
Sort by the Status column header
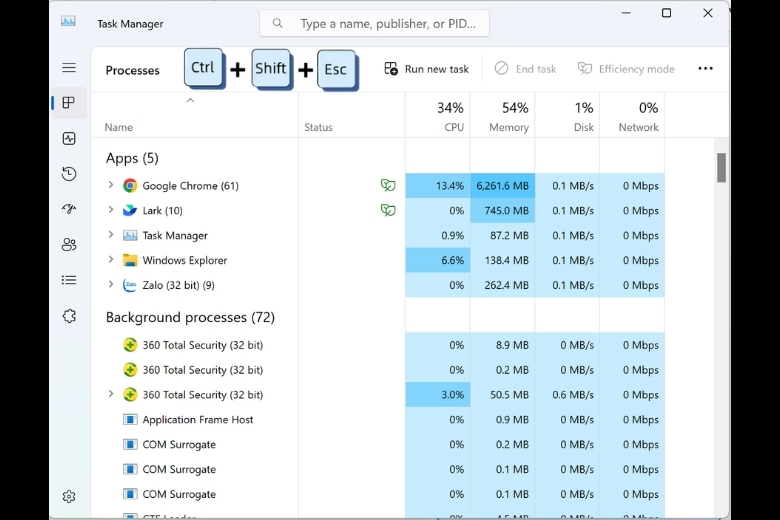(x=352, y=116)
